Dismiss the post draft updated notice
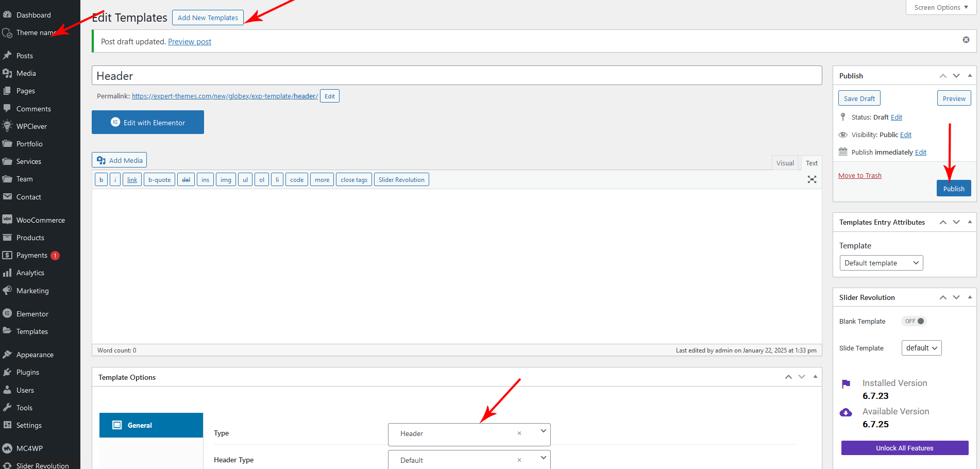Viewport: 980px width, 469px height. [x=966, y=40]
